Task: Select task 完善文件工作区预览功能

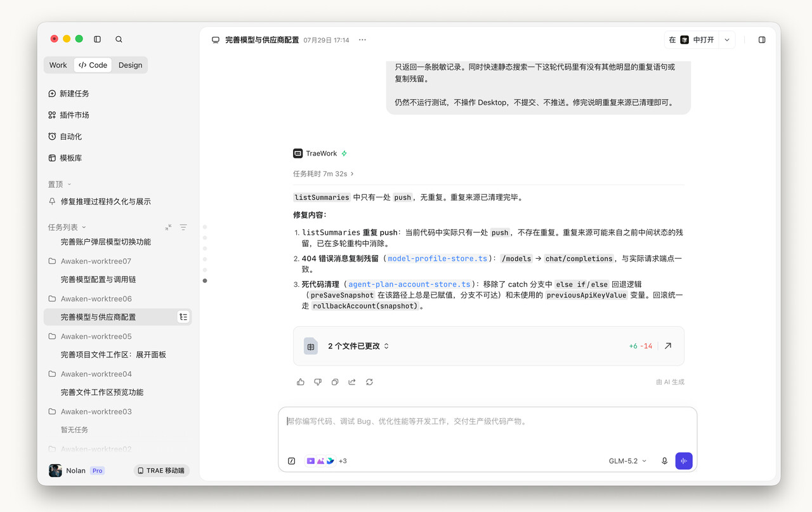Action: (102, 393)
